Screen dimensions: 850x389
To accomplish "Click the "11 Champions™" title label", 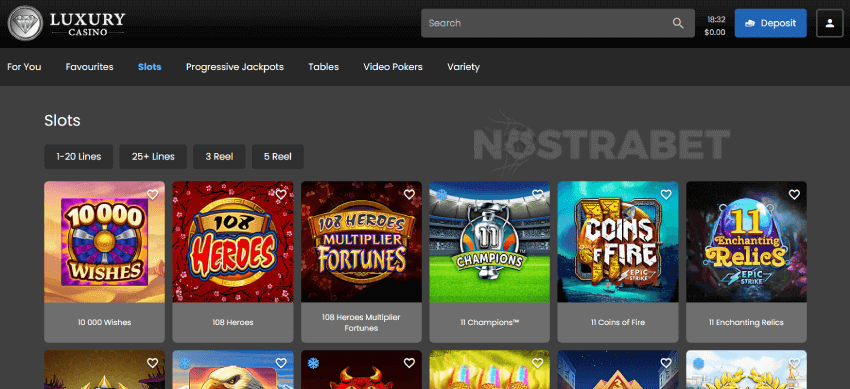I will click(490, 322).
